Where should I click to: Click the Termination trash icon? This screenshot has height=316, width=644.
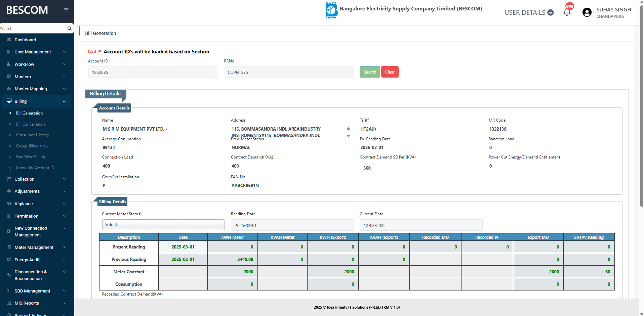[x=8, y=216]
